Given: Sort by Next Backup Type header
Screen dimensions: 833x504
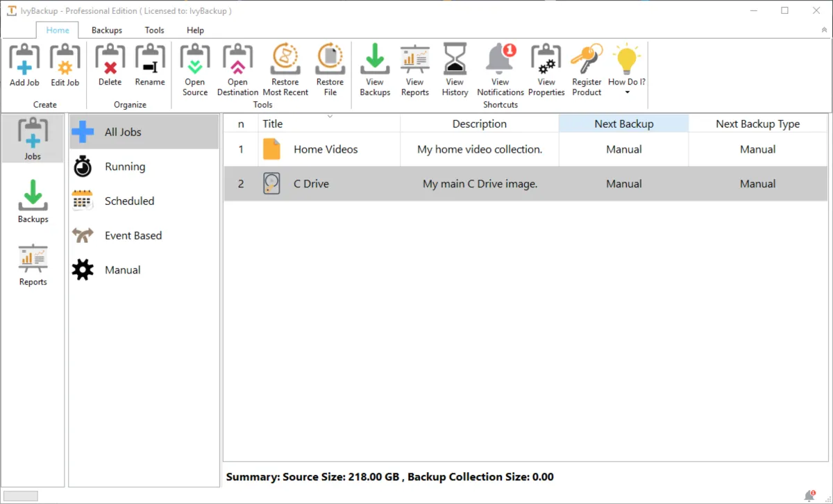Looking at the screenshot, I should [758, 124].
